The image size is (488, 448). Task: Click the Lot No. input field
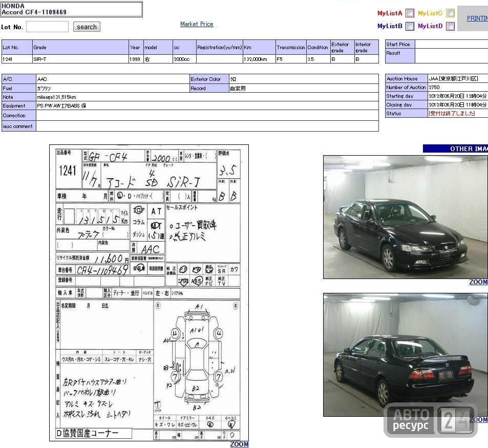click(47, 27)
